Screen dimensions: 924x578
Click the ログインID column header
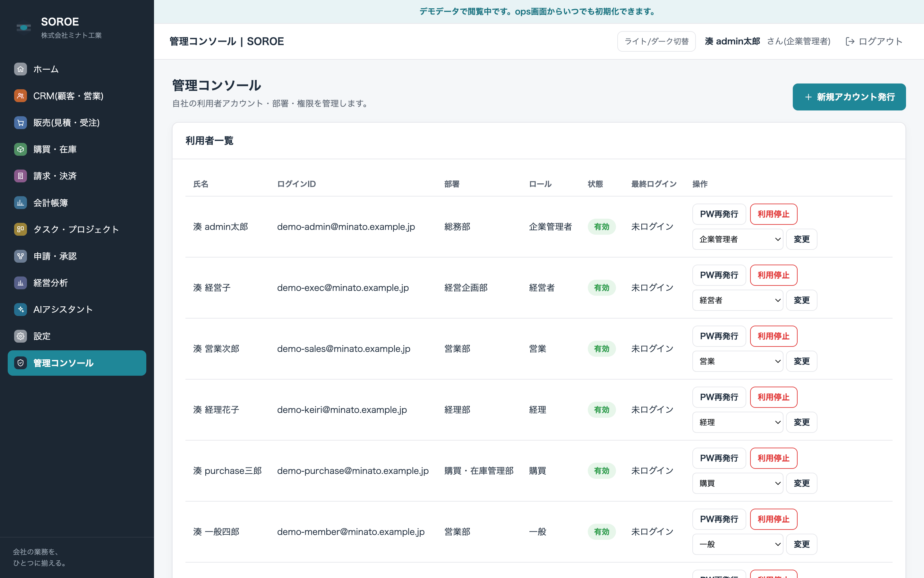[296, 184]
